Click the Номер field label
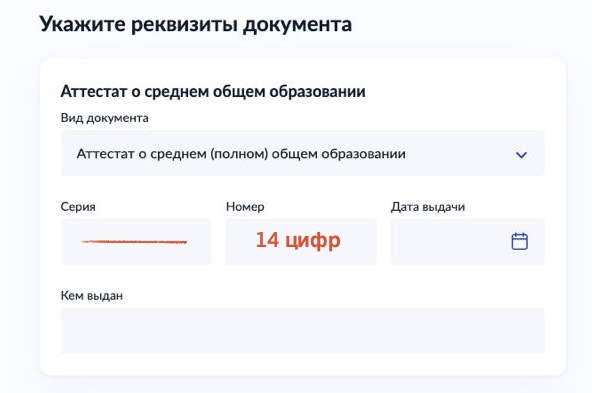The image size is (592, 393). pyautogui.click(x=245, y=207)
